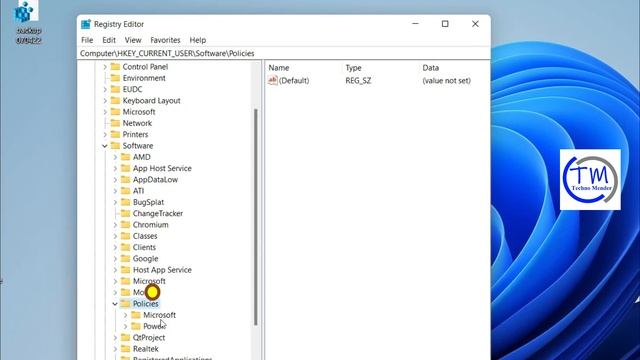The width and height of the screenshot is (640, 360).
Task: Select the Clients folder icon
Action: pyautogui.click(x=126, y=247)
